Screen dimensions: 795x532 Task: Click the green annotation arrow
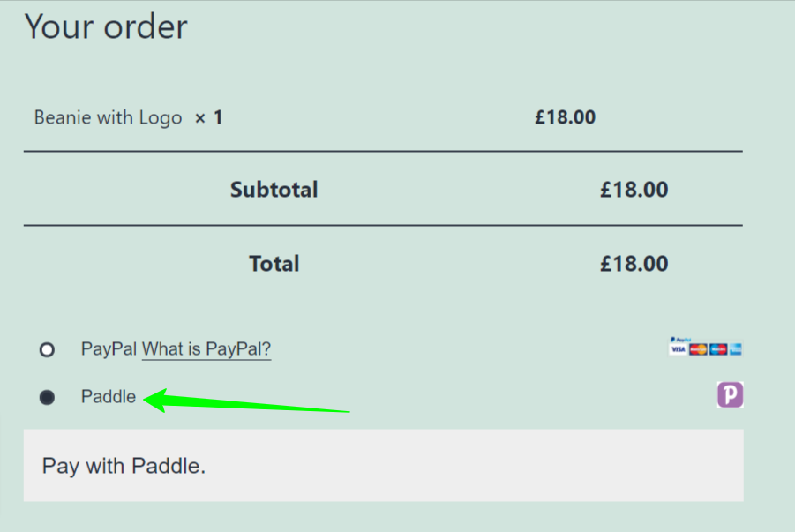pos(246,401)
